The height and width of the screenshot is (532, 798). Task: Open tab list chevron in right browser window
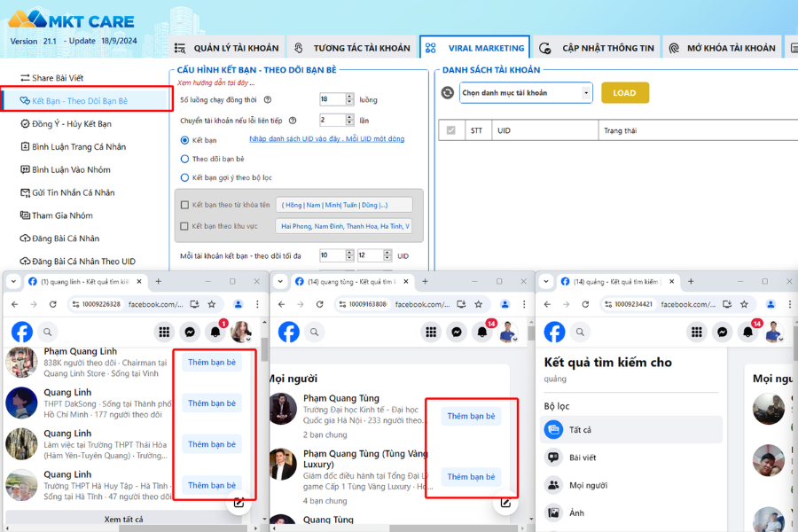[545, 281]
